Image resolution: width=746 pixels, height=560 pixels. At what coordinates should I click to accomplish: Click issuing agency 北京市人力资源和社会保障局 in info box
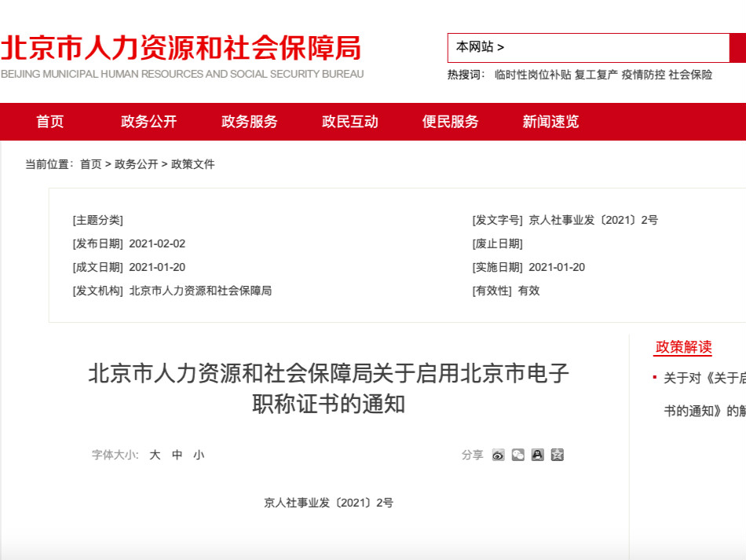(x=200, y=291)
